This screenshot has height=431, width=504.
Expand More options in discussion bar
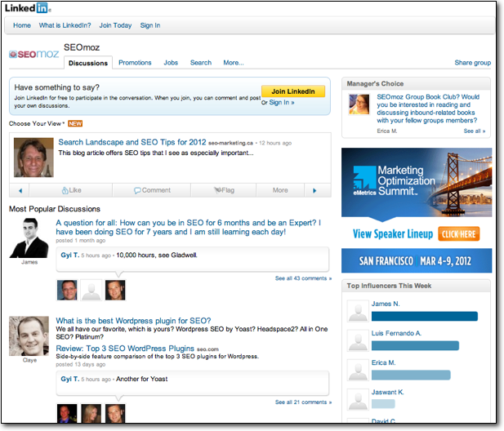point(280,190)
